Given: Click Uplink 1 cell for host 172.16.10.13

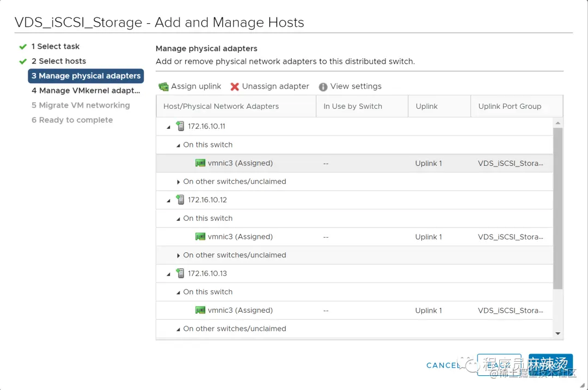Looking at the screenshot, I should click(428, 311).
